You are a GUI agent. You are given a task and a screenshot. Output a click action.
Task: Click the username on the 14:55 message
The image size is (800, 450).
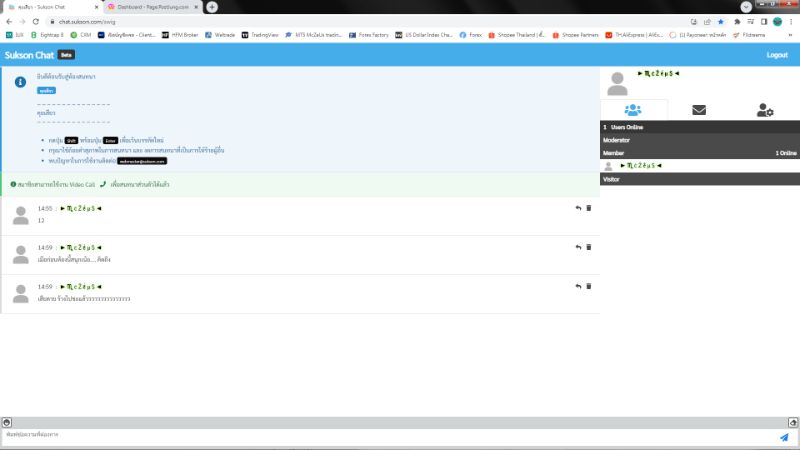click(81, 208)
